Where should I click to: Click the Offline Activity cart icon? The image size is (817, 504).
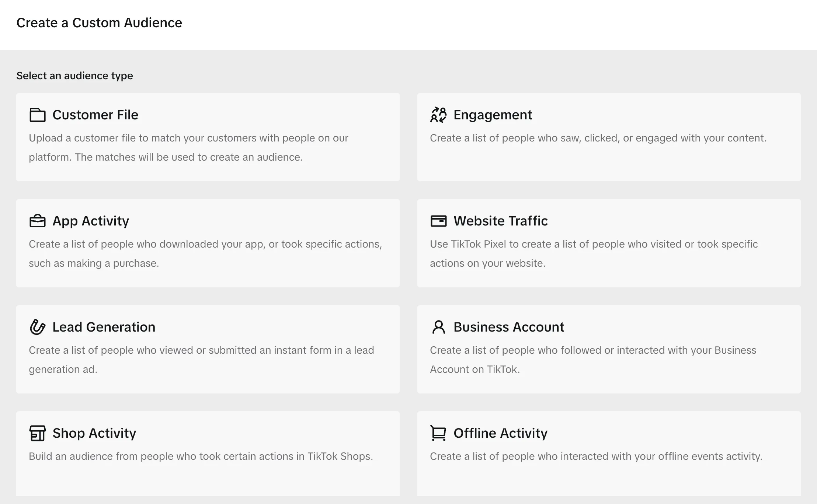(438, 433)
